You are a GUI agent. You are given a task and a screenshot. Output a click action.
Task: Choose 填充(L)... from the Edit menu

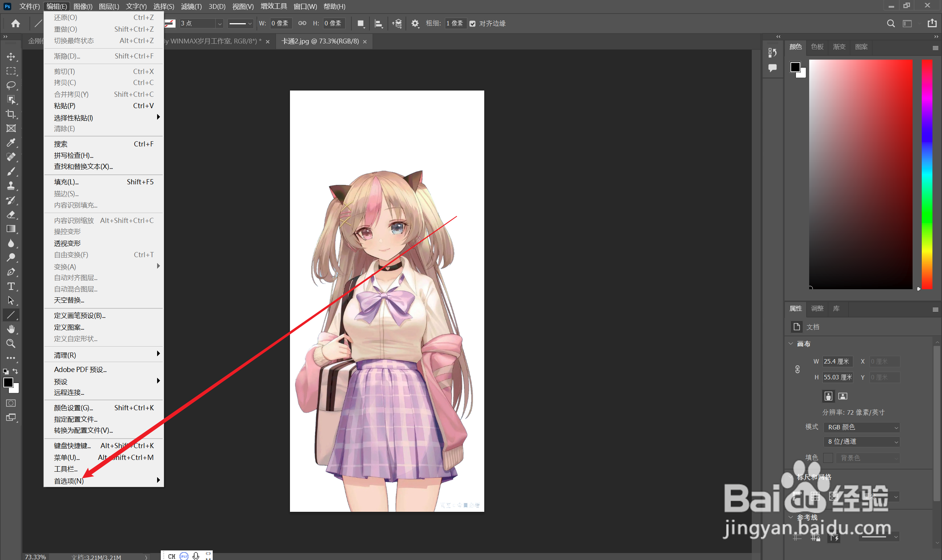[x=104, y=182]
